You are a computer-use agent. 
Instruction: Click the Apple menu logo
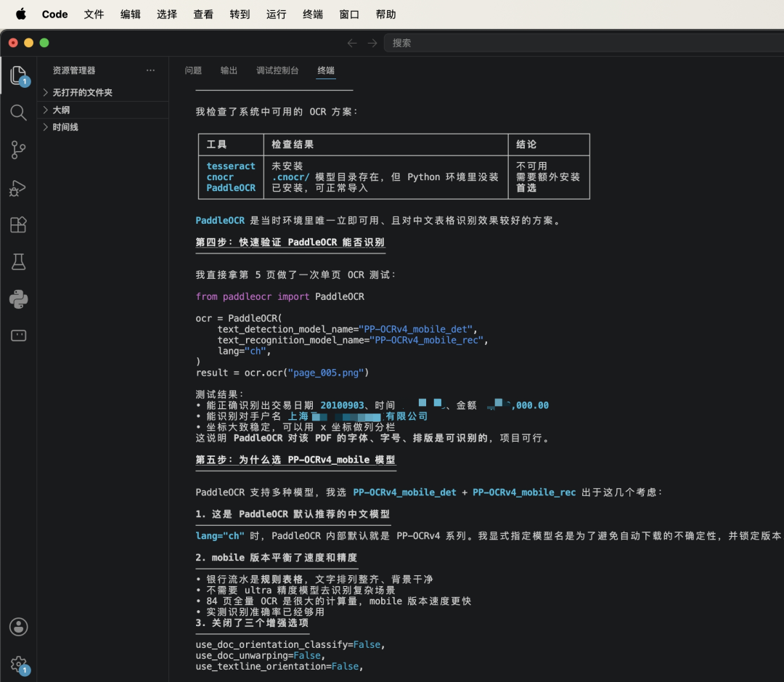point(21,14)
